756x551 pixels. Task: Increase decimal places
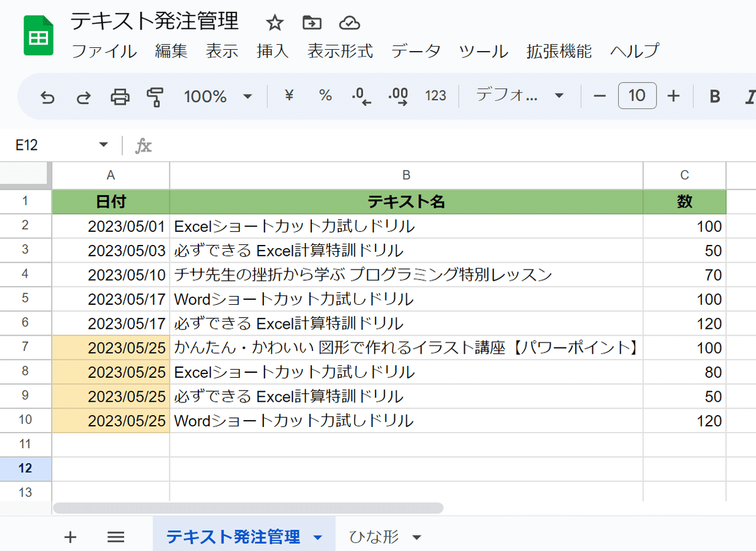coord(399,96)
